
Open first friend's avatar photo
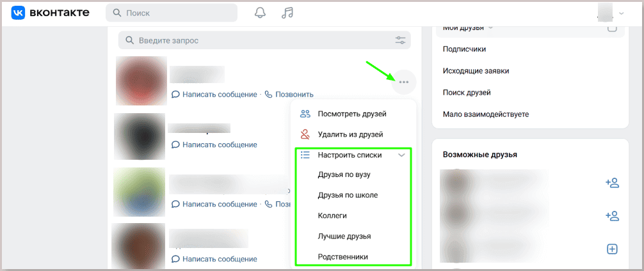[141, 81]
